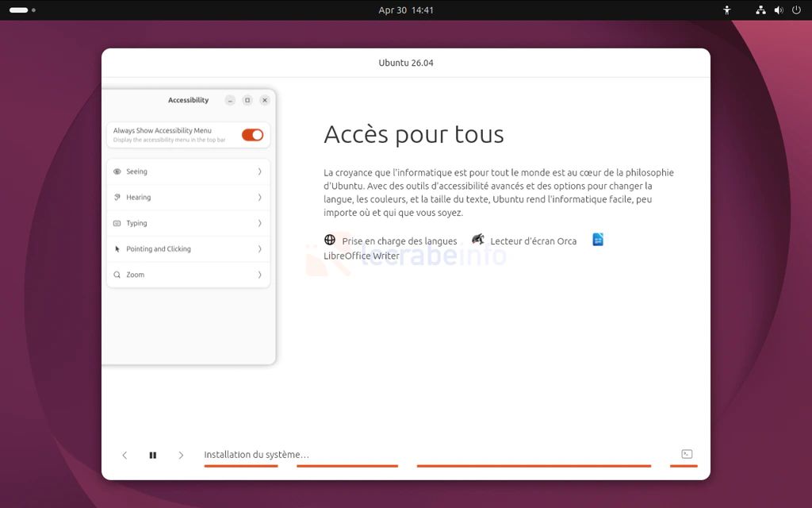The image size is (812, 508).
Task: Advance to the next slide arrow
Action: click(x=181, y=455)
